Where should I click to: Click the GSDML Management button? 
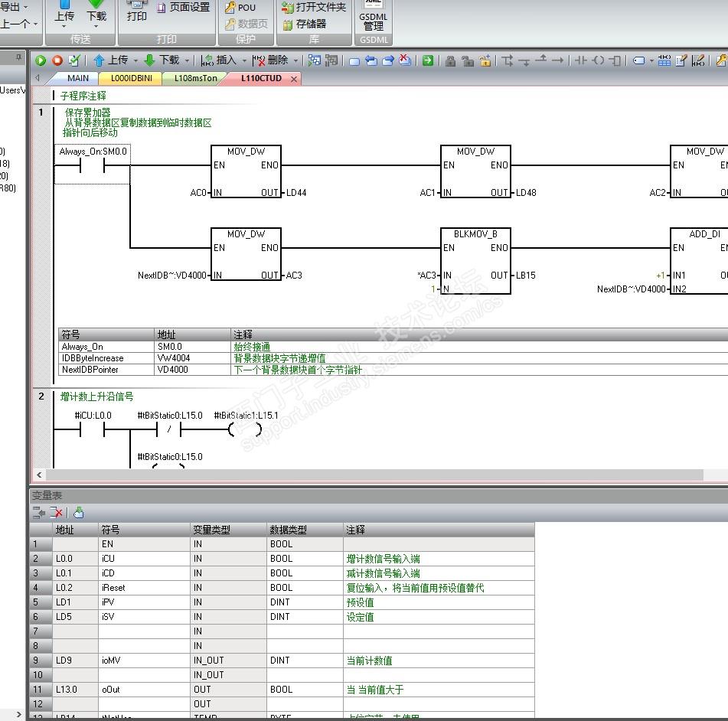pyautogui.click(x=373, y=19)
